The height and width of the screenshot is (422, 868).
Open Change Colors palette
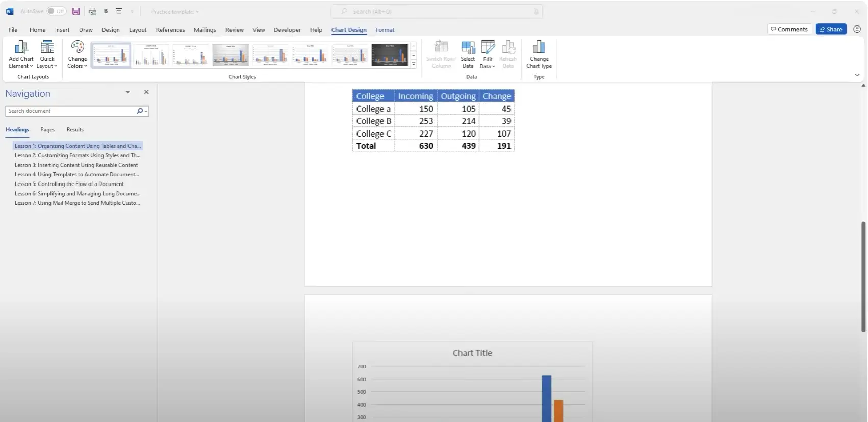pos(78,55)
